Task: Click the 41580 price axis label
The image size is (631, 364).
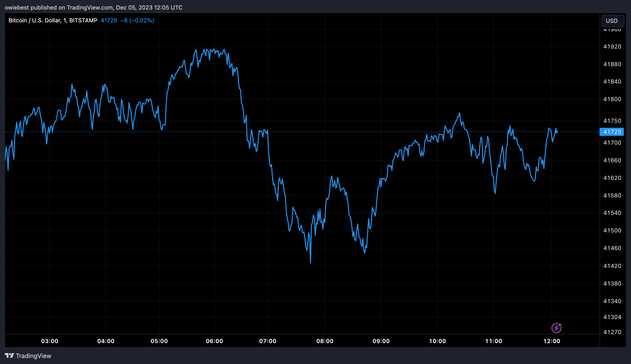Action: 612,196
